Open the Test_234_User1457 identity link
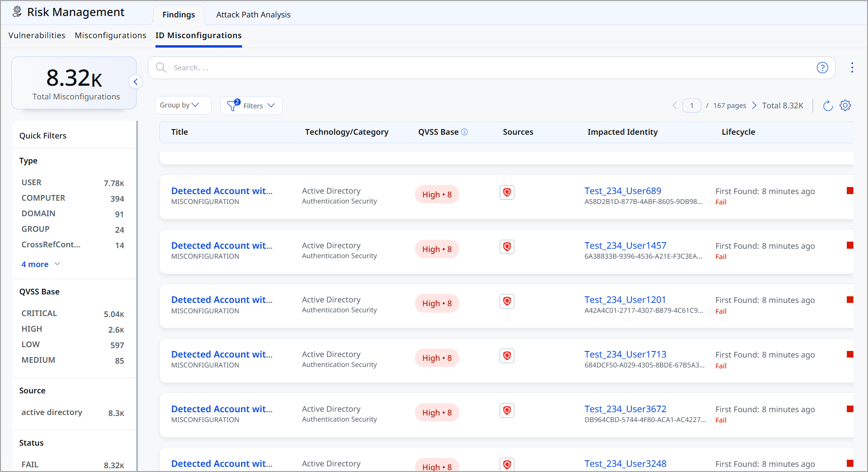The image size is (868, 472). click(625, 245)
